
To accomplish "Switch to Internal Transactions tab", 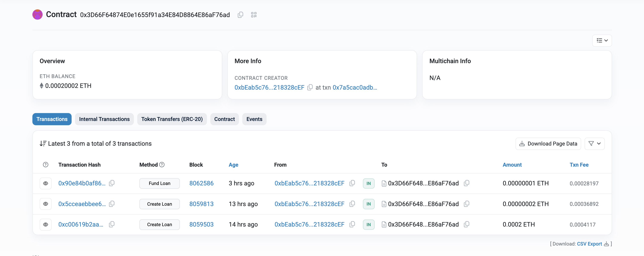I will (104, 119).
